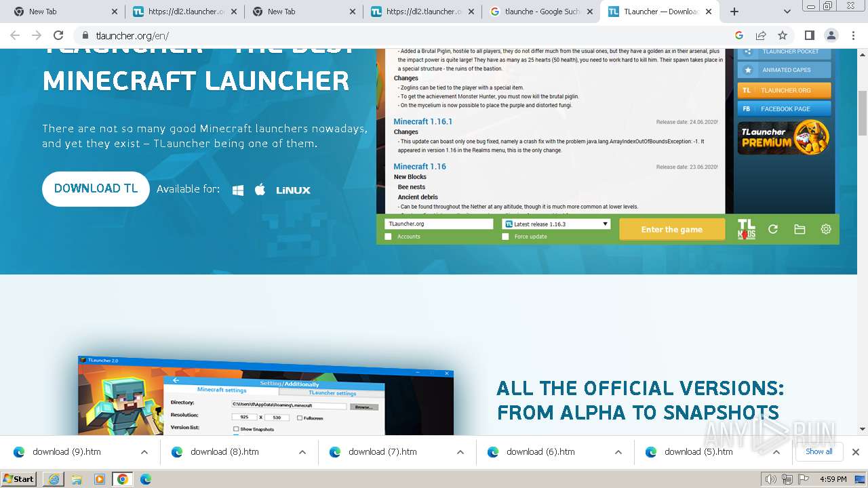Open a new tab with plus icon
The height and width of the screenshot is (488, 868).
[734, 12]
